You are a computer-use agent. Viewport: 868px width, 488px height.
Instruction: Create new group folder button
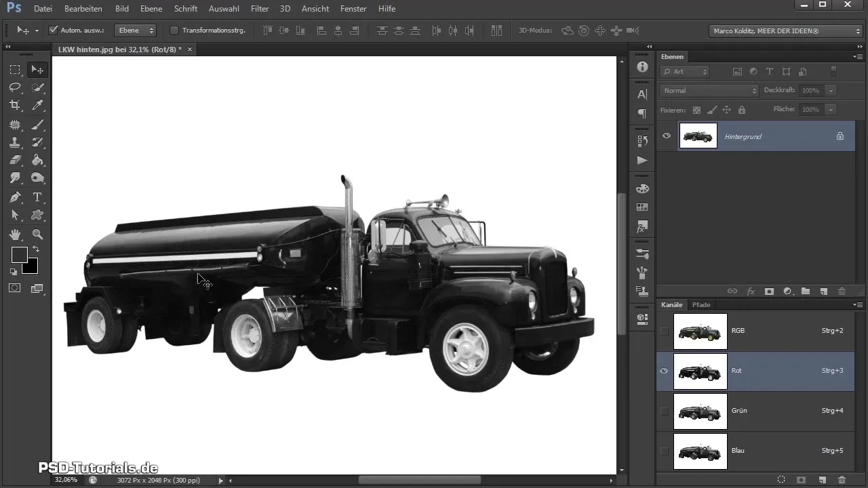coord(806,291)
